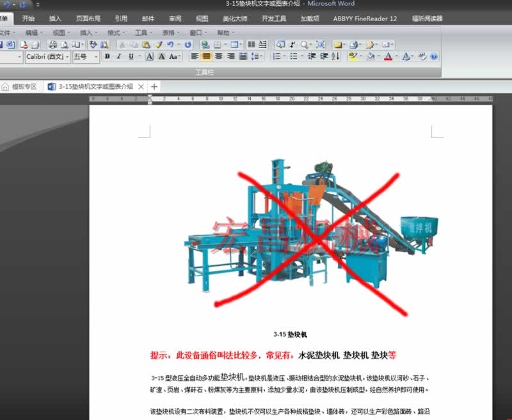Click the sort A-Z icon
Screen dimensions: 512x420
click(335, 57)
